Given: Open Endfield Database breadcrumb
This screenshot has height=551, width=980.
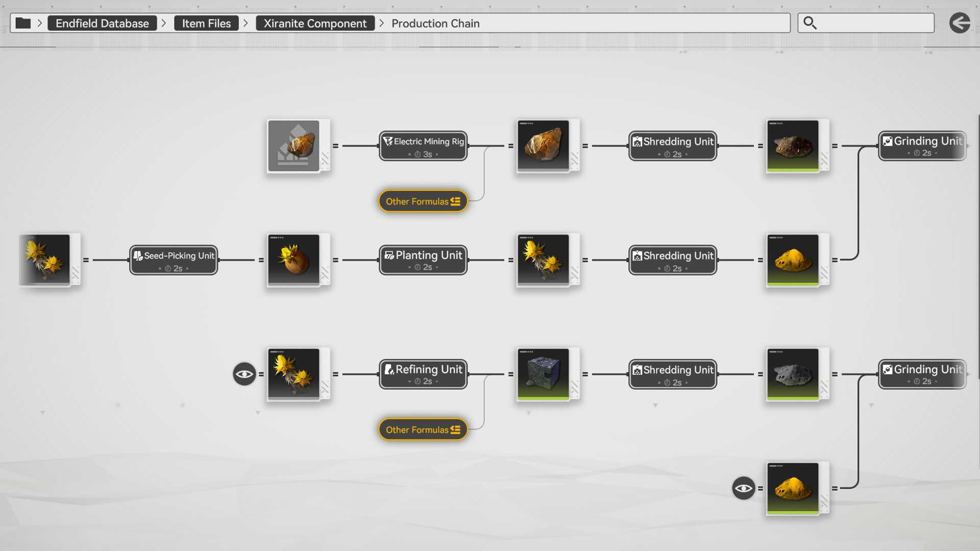Looking at the screenshot, I should (102, 23).
